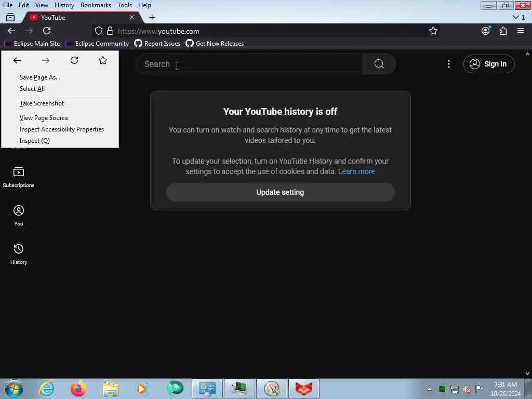Open the Firefox hamburger application menu
Image resolution: width=532 pixels, height=399 pixels.
[x=521, y=31]
